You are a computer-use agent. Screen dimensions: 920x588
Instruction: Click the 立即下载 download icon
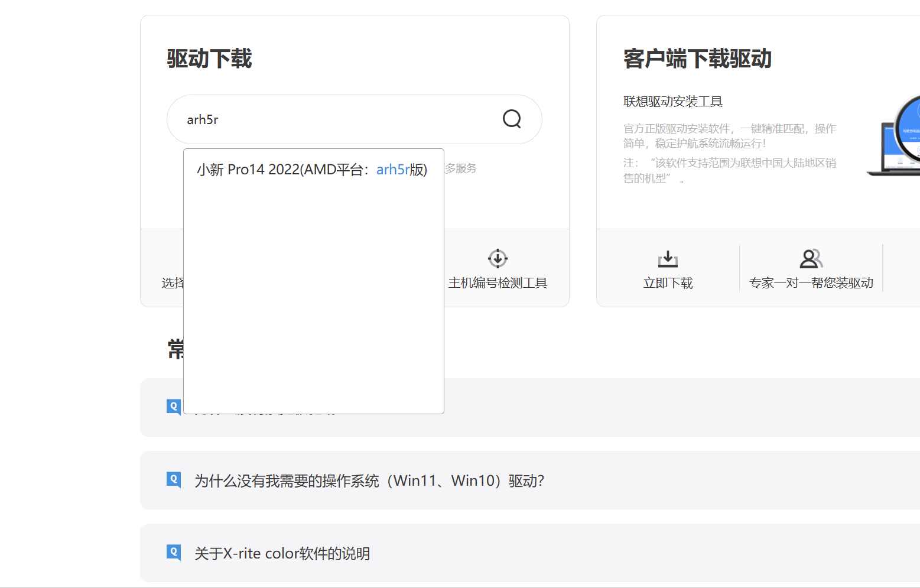click(667, 258)
